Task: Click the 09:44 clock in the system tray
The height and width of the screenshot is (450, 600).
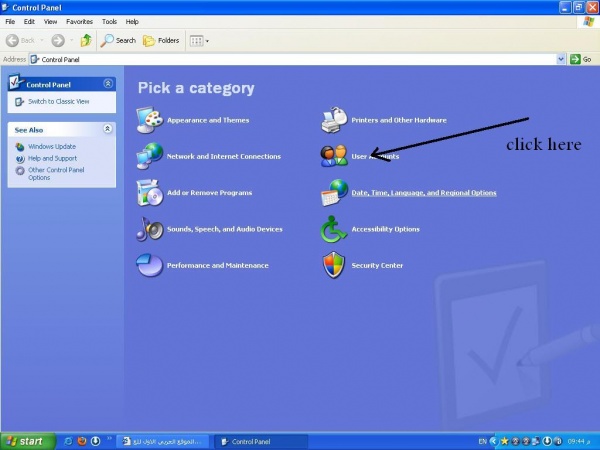Action: click(579, 441)
